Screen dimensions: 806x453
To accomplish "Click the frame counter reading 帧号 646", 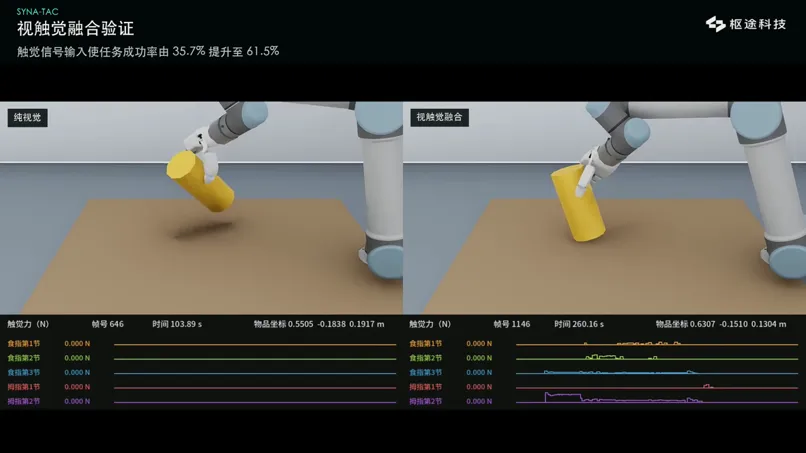I will pos(107,324).
